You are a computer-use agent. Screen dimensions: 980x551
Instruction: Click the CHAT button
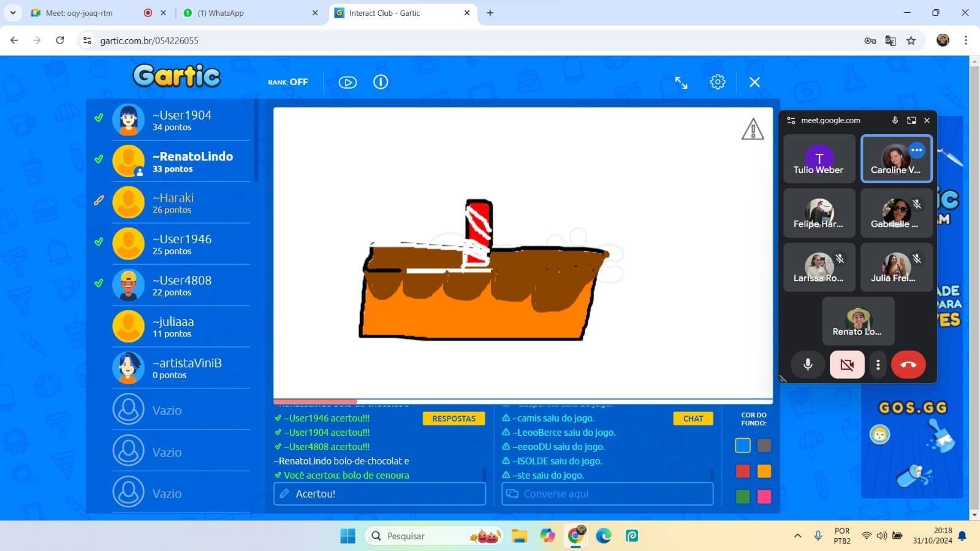693,419
